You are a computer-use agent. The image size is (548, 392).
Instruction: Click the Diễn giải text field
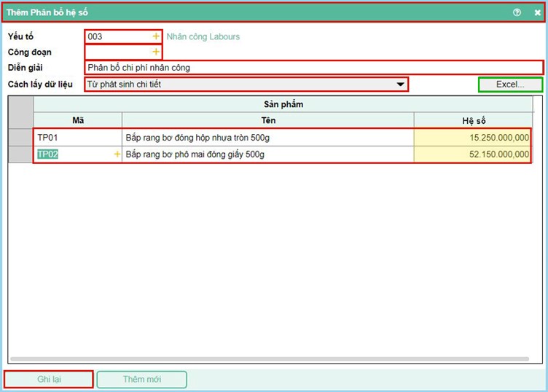point(313,68)
